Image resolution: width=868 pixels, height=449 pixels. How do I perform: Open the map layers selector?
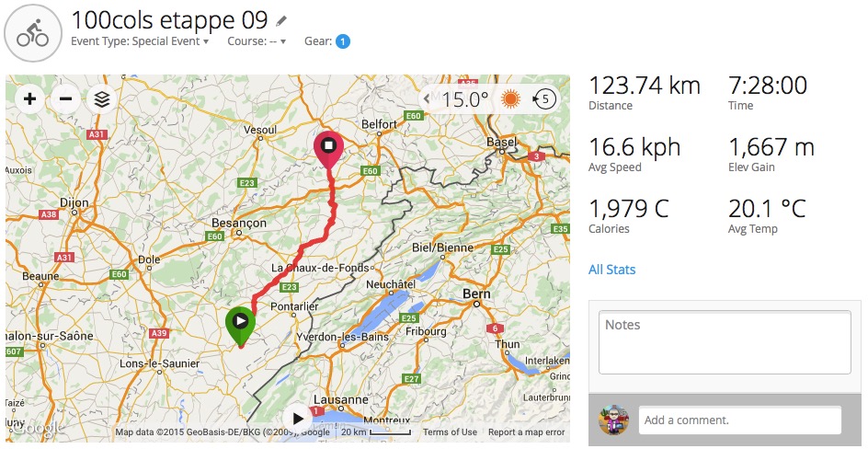click(x=102, y=99)
